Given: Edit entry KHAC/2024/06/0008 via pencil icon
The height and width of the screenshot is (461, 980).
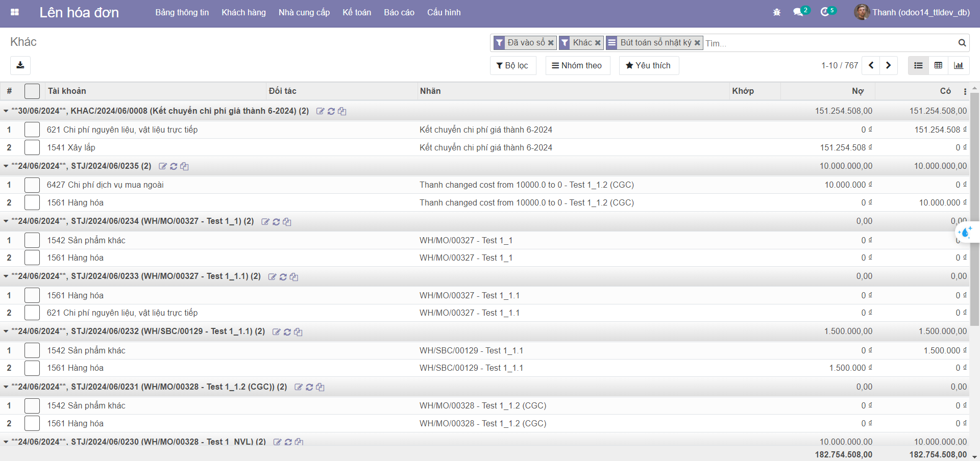Looking at the screenshot, I should point(320,111).
